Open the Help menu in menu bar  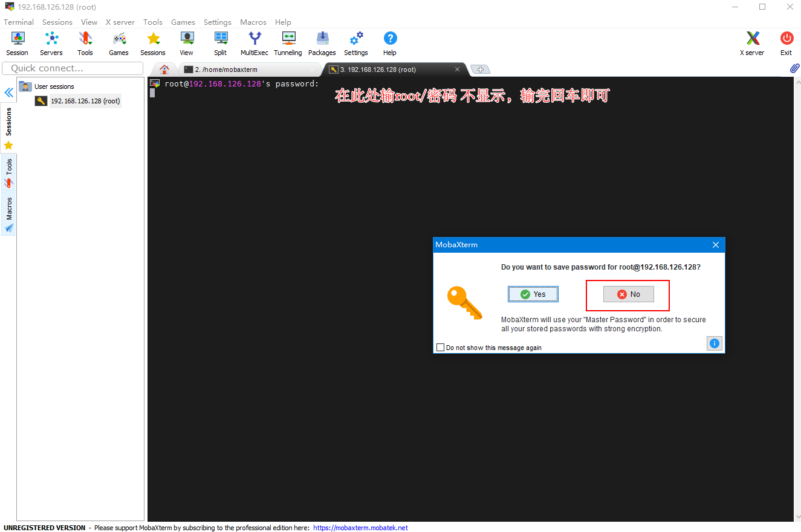click(x=283, y=22)
